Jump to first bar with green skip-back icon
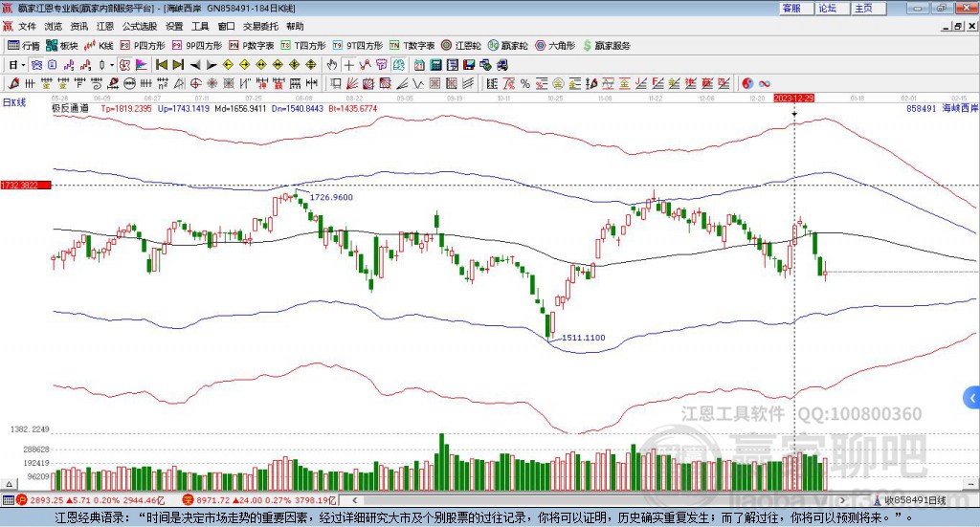This screenshot has height=527, width=980. (161, 65)
